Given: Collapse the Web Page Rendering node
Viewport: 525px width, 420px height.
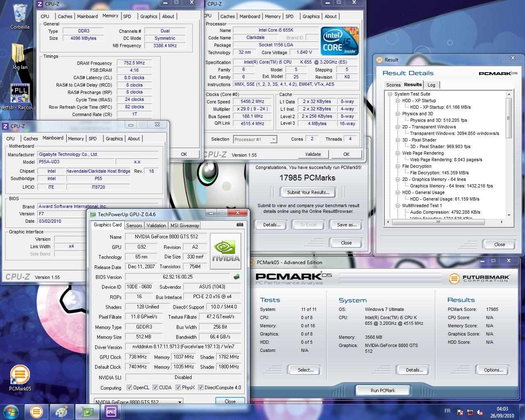Looking at the screenshot, I should tap(398, 153).
